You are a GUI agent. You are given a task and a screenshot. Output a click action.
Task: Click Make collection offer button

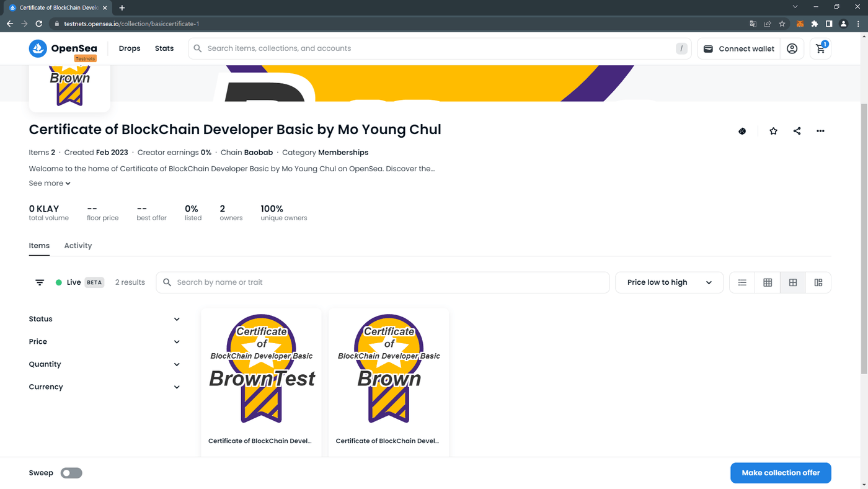[x=781, y=473]
